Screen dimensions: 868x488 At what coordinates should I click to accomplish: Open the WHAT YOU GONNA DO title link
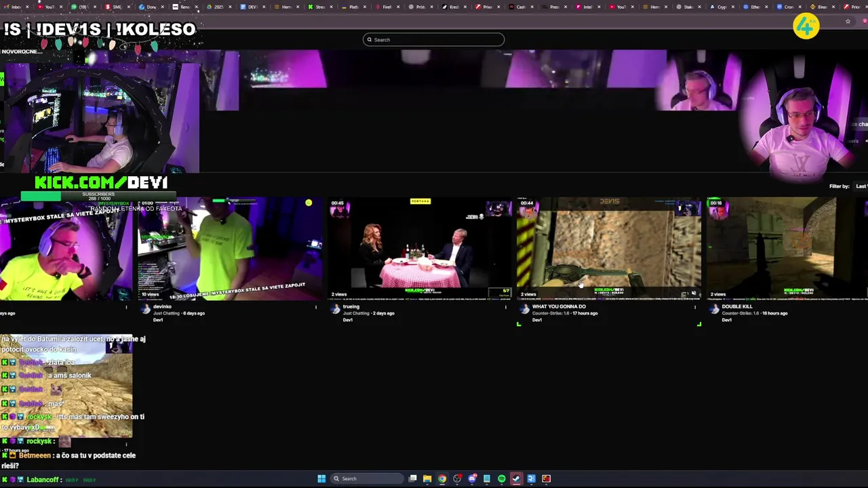(559, 306)
